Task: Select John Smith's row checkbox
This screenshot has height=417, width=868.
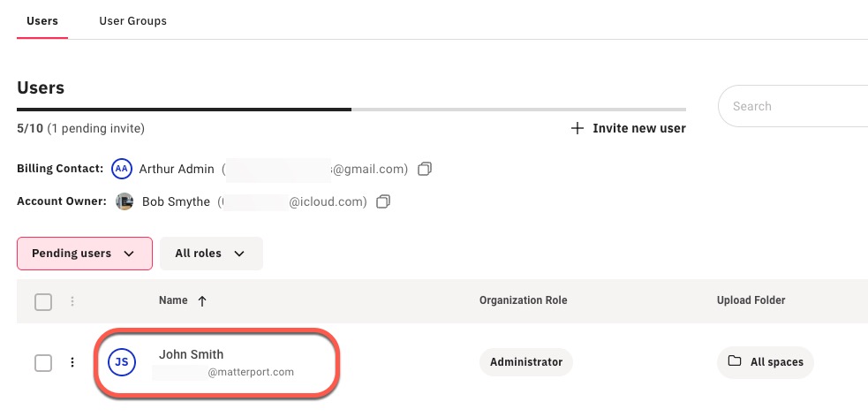Action: 43,363
